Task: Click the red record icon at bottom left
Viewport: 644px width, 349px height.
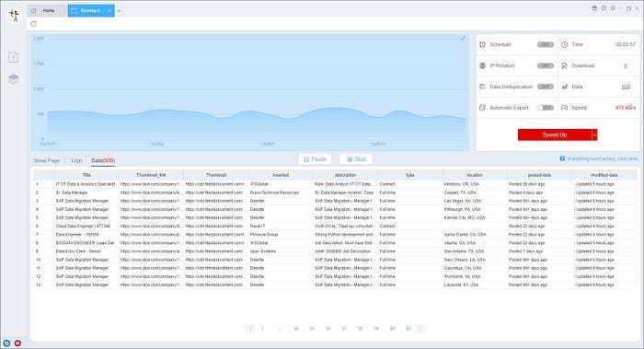Action: point(17,343)
